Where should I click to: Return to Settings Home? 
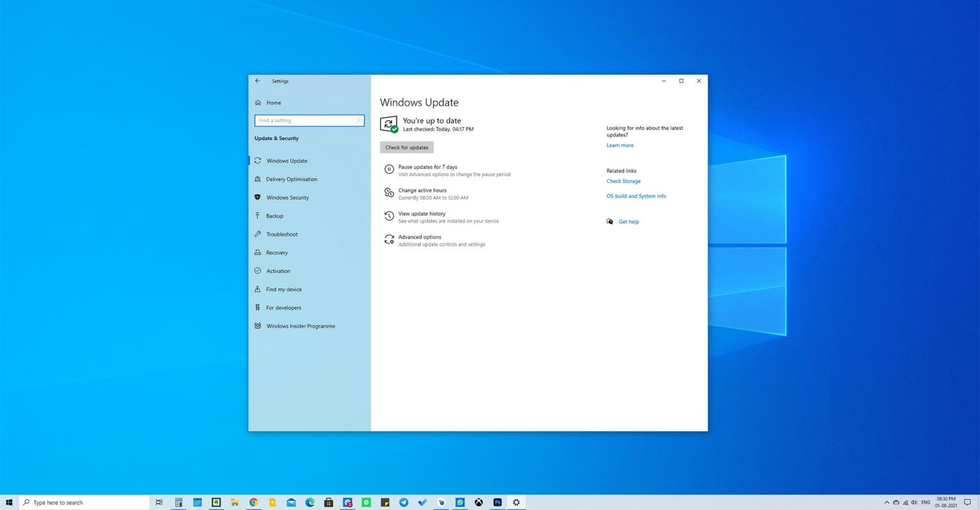pyautogui.click(x=274, y=103)
